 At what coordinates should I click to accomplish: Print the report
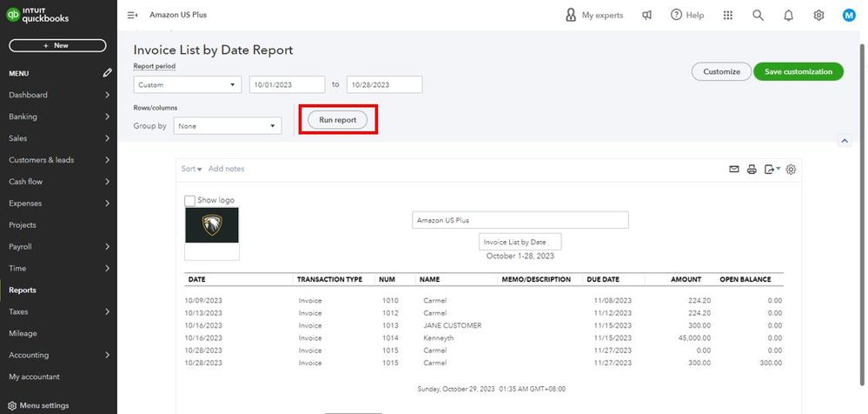(x=752, y=170)
